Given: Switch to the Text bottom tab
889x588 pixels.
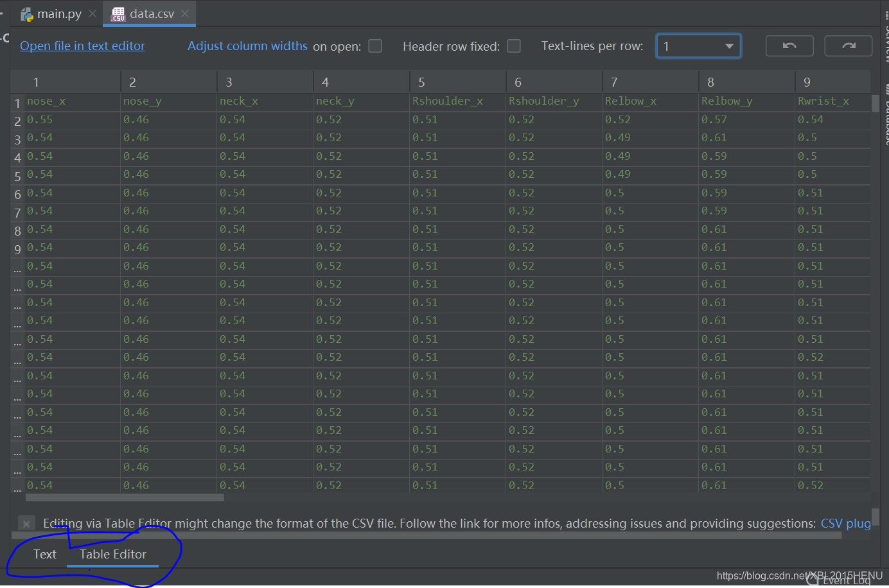Looking at the screenshot, I should 45,555.
